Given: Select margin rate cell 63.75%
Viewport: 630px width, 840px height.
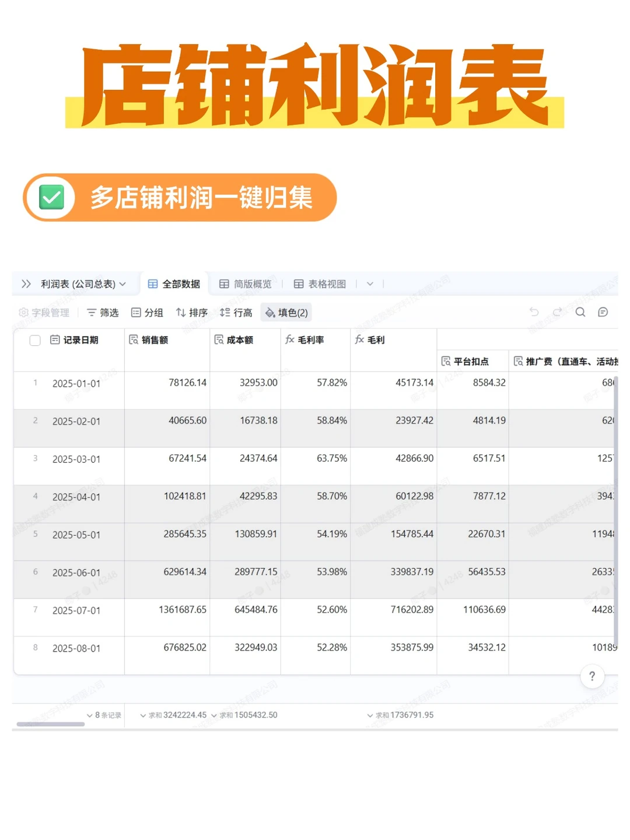Looking at the screenshot, I should pyautogui.click(x=316, y=466).
